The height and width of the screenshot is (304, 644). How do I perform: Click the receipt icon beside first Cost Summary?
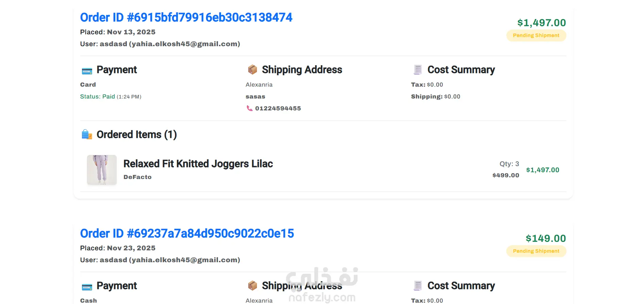[418, 70]
